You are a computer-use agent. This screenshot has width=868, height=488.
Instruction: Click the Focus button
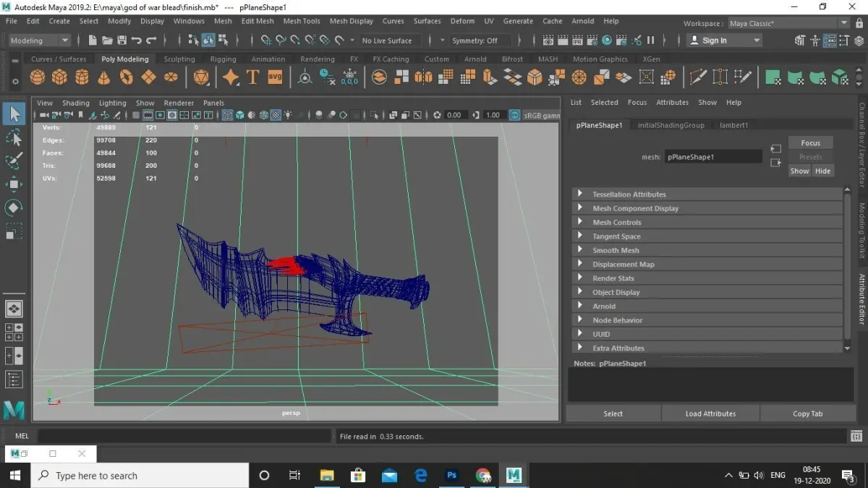coord(811,142)
